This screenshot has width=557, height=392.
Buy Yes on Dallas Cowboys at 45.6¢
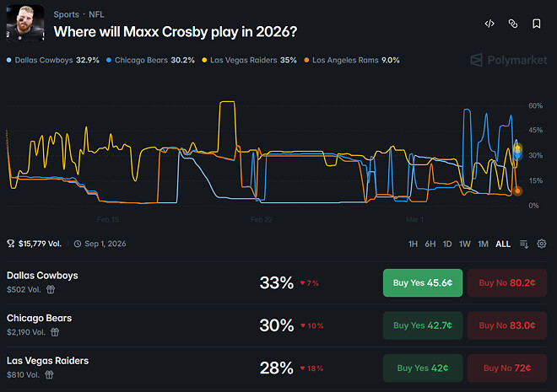pos(423,283)
